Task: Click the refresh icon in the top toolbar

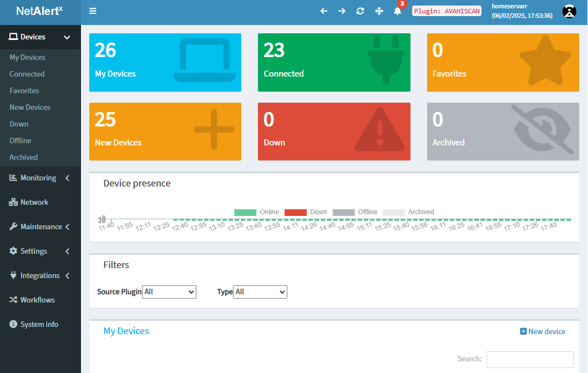Action: point(361,11)
